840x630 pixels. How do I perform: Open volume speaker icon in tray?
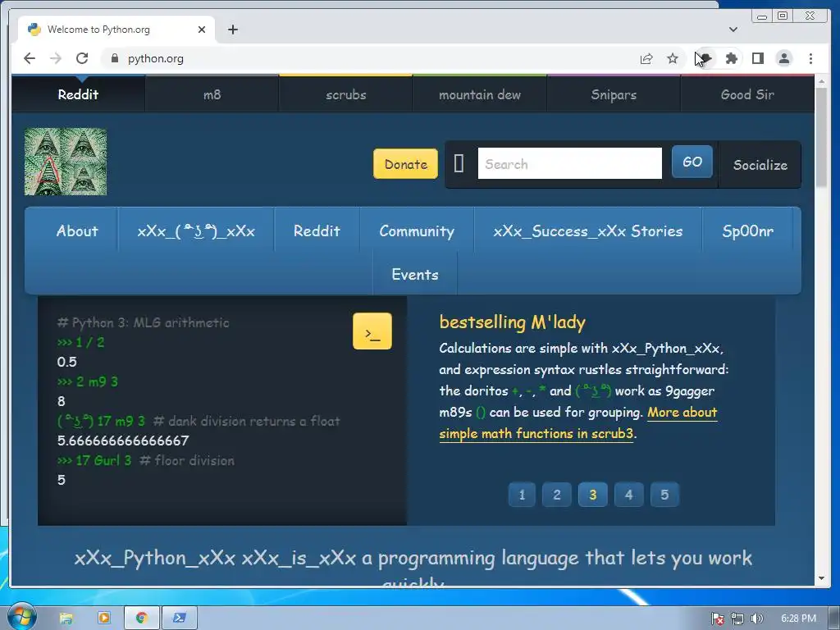(756, 619)
